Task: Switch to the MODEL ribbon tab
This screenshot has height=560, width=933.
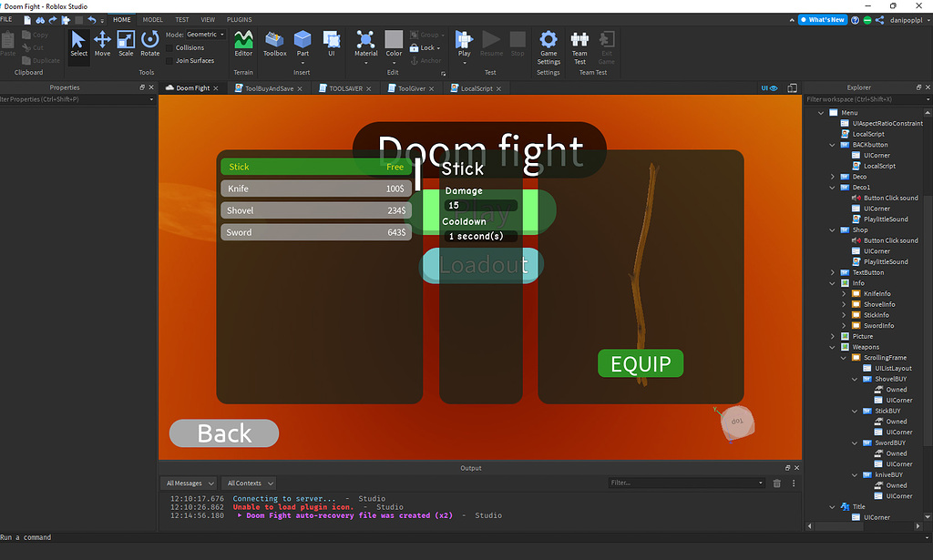Action: tap(152, 18)
